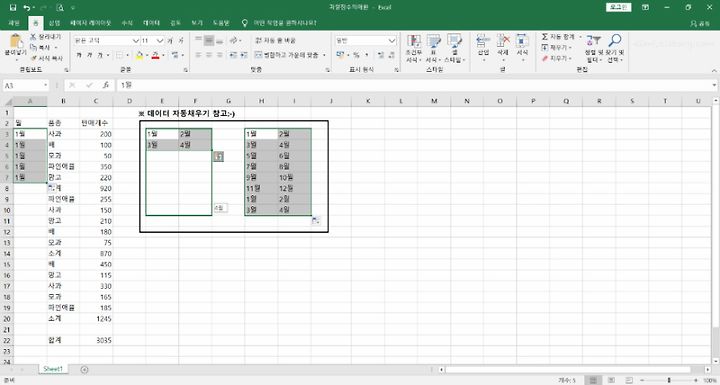Open the font size dropdown
This screenshot has width=720, height=385.
160,40
